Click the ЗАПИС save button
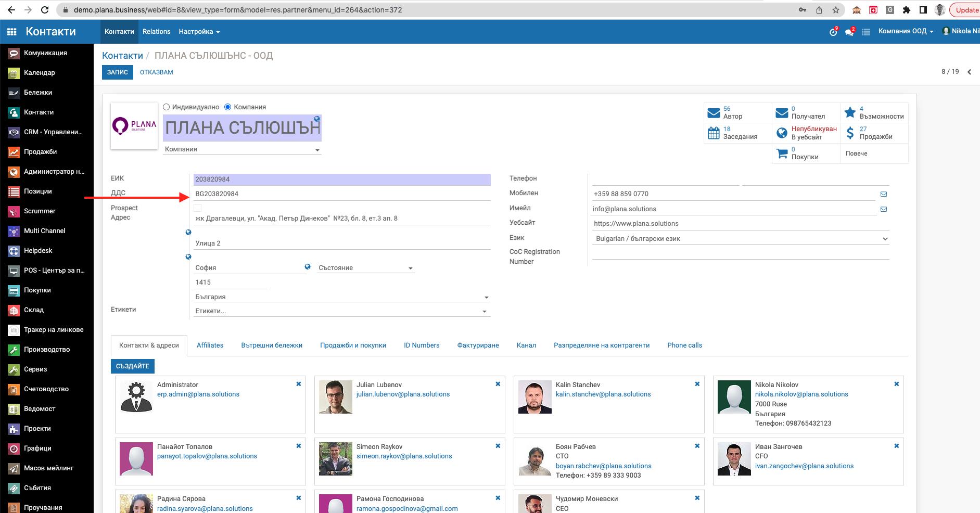The image size is (980, 513). tap(118, 72)
